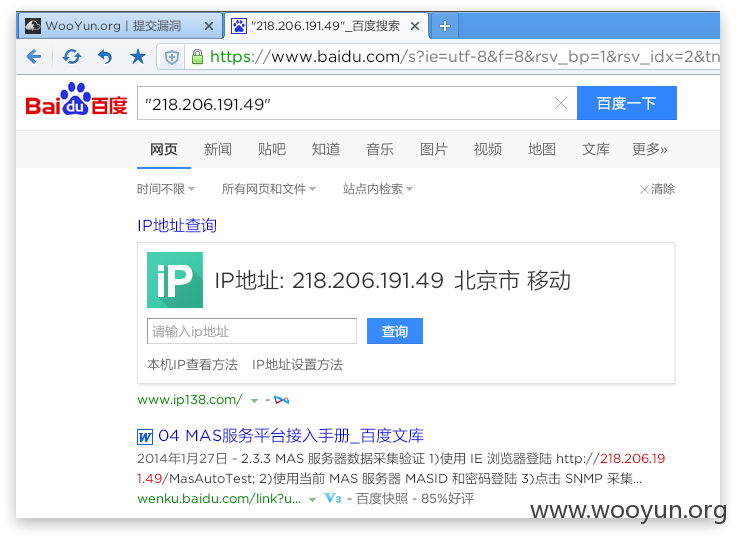Click the blue-red badge icon after ip138
Image resolution: width=736 pixels, height=539 pixels.
pos(282,400)
